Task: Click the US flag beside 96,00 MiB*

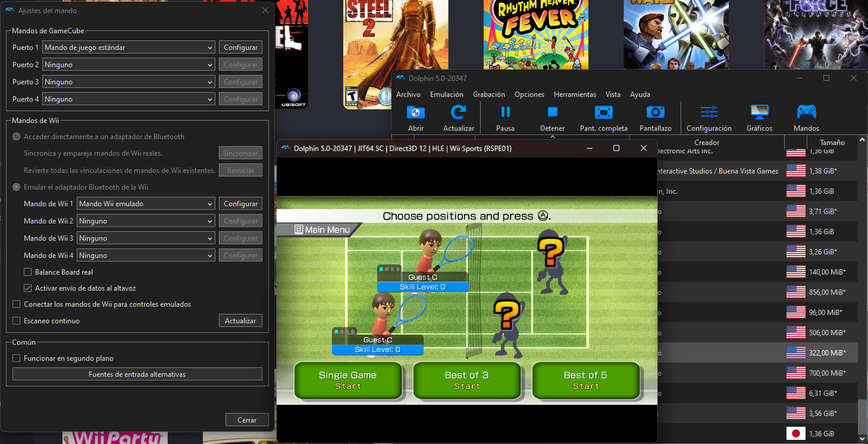Action: [795, 312]
